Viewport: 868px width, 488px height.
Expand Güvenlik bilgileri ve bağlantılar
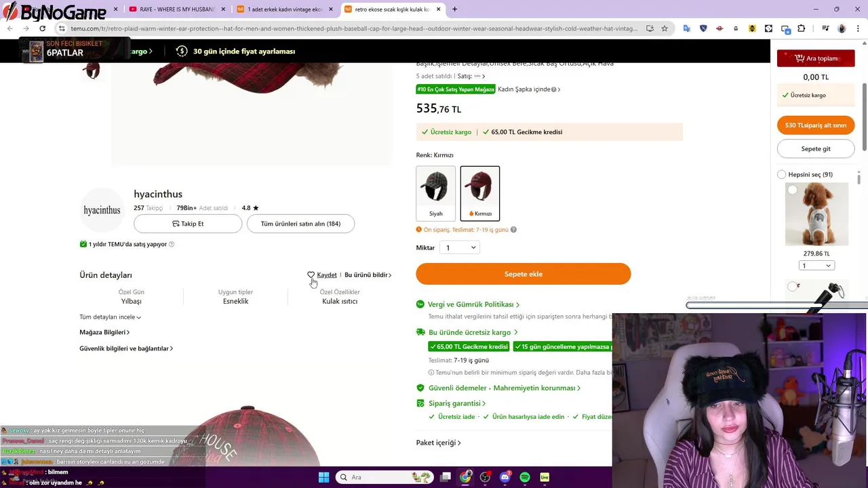click(126, 348)
